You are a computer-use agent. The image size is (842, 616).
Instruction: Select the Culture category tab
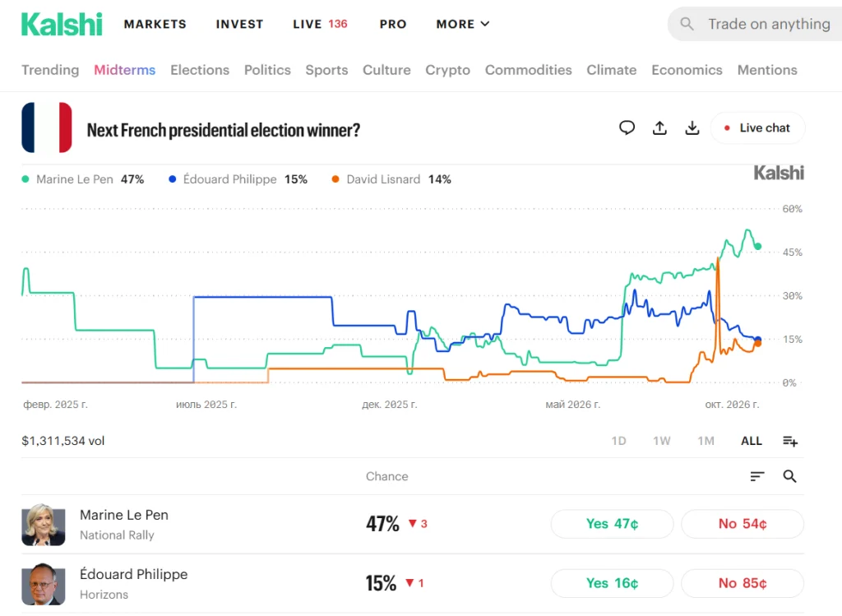coord(386,70)
